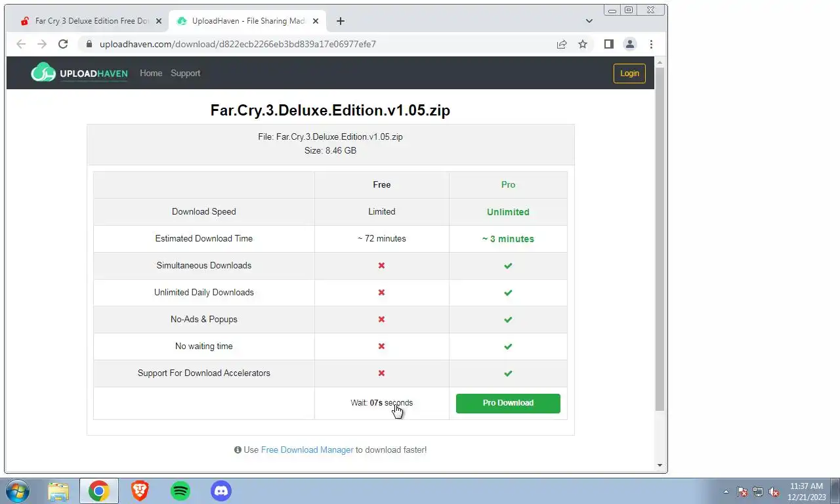Click the Chrome taskbar icon
Image resolution: width=840 pixels, height=504 pixels.
pos(99,491)
